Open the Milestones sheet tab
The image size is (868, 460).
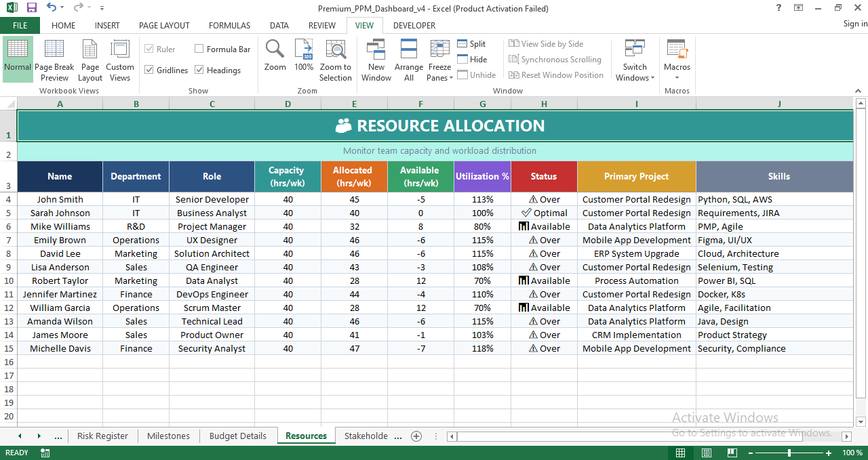click(168, 436)
